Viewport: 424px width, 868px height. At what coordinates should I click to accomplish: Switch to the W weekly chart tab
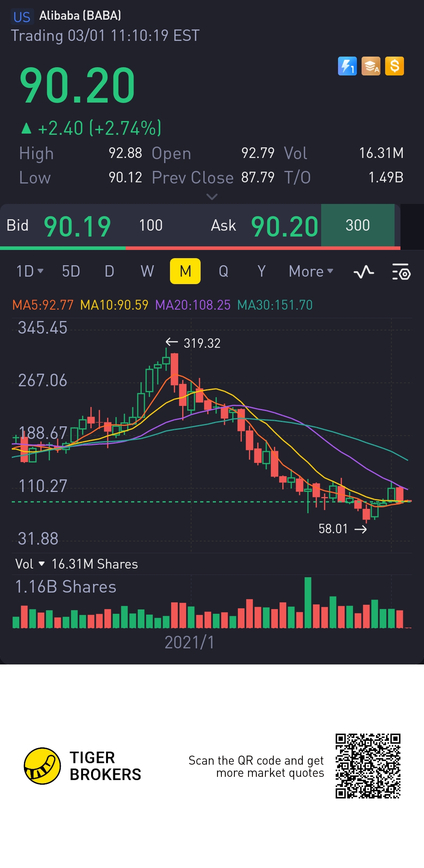[x=147, y=271]
